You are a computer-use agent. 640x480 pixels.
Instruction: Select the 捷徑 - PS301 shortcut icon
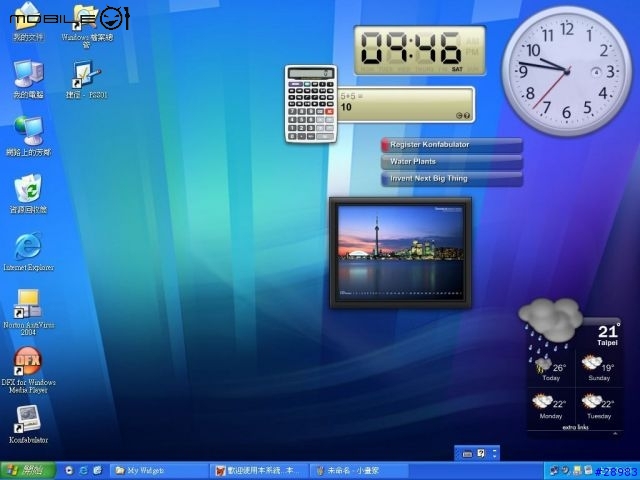87,79
